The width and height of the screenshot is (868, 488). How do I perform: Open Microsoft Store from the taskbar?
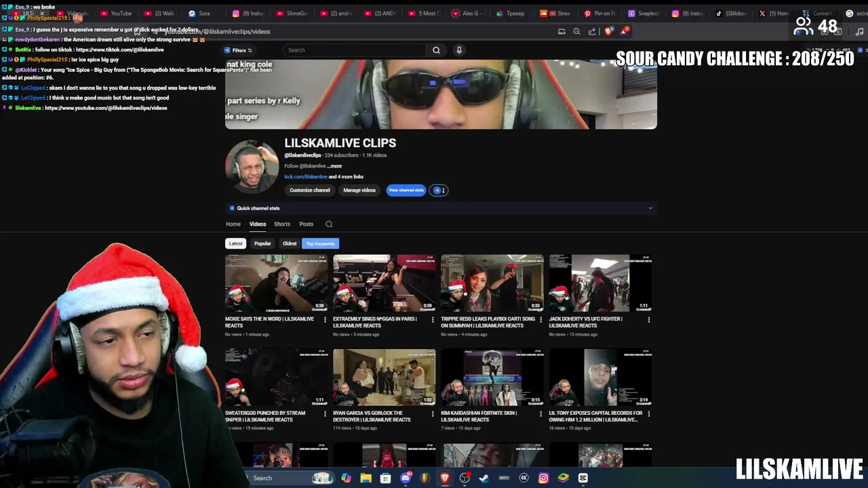click(386, 479)
